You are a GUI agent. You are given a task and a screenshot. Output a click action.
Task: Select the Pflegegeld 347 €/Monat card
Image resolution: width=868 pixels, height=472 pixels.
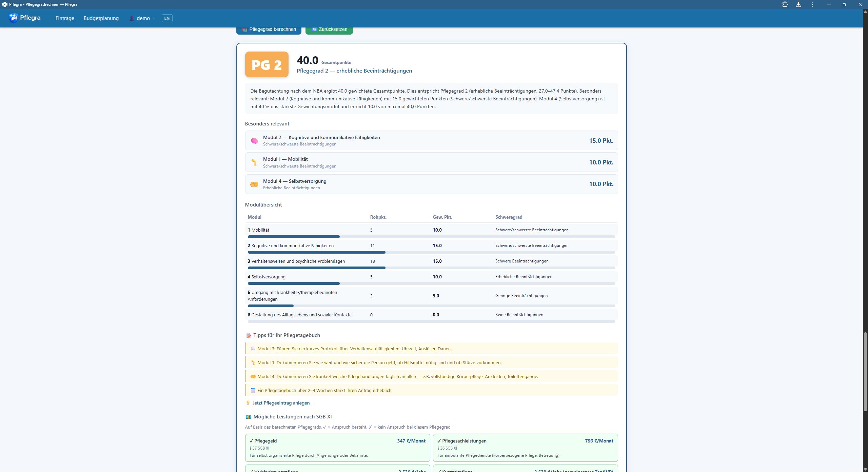point(337,448)
